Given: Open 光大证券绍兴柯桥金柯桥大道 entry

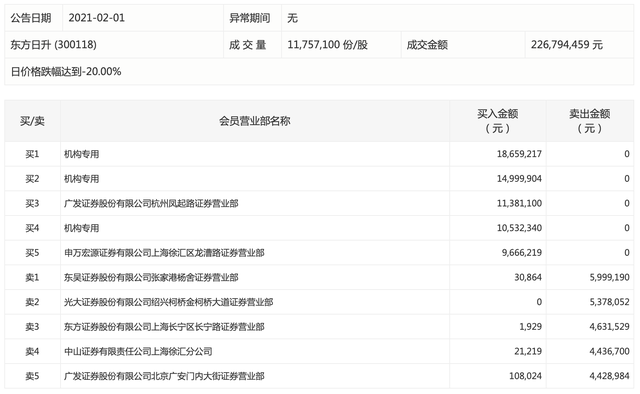Looking at the screenshot, I should pyautogui.click(x=169, y=302).
